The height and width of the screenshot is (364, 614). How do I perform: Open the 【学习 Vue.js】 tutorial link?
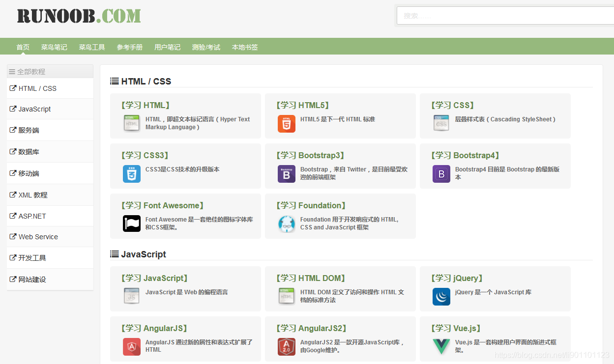pos(456,328)
